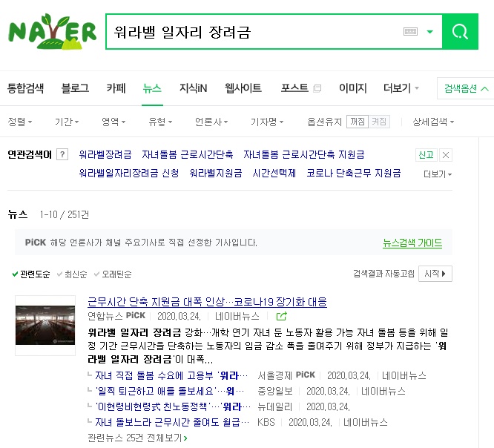
Task: Open related article '이현령비현령式 친노동정책'
Action: click(x=173, y=406)
